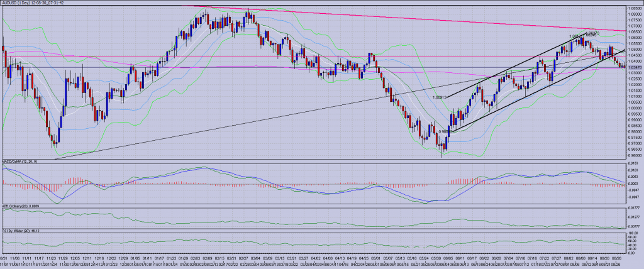Viewport: 644px width, 269px height.
Task: Click the 0.96000 level on price axis
Action: tap(634, 155)
